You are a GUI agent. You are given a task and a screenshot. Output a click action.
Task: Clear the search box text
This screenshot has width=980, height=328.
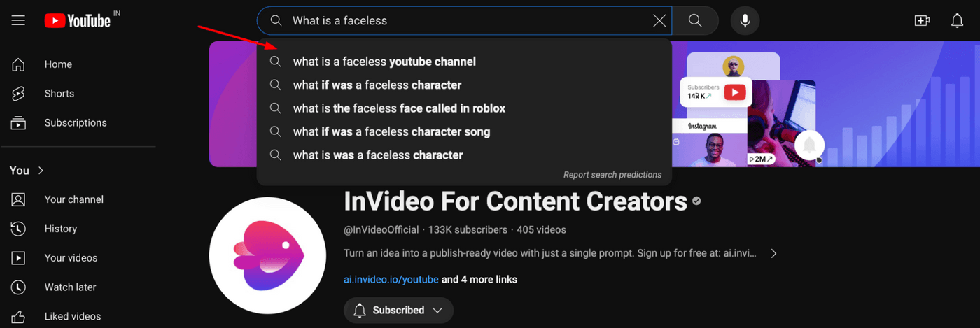(x=659, y=21)
